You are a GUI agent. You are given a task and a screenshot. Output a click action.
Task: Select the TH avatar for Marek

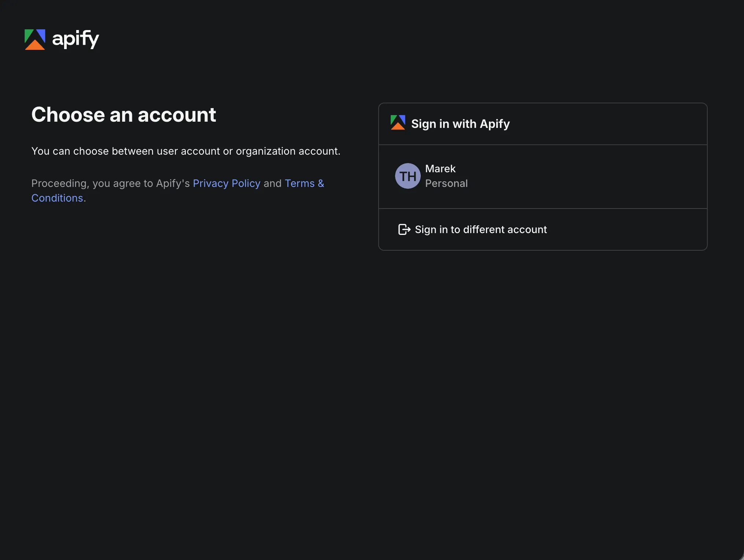408,176
